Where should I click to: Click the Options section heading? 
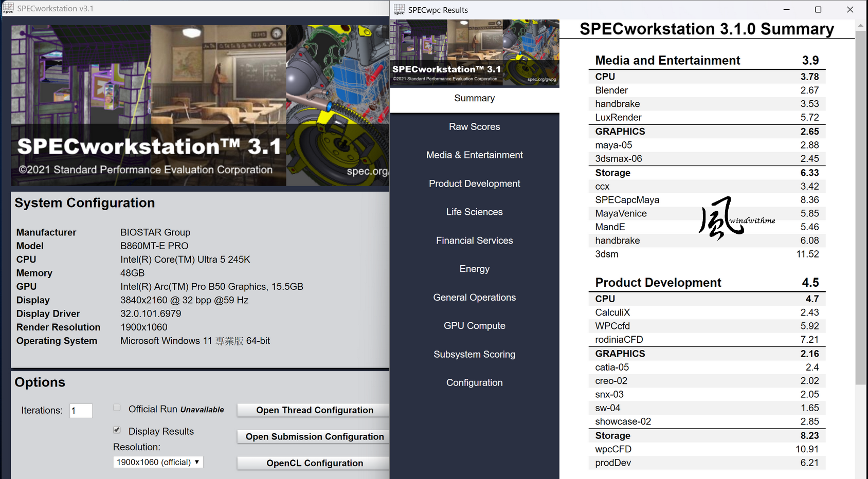pyautogui.click(x=40, y=382)
